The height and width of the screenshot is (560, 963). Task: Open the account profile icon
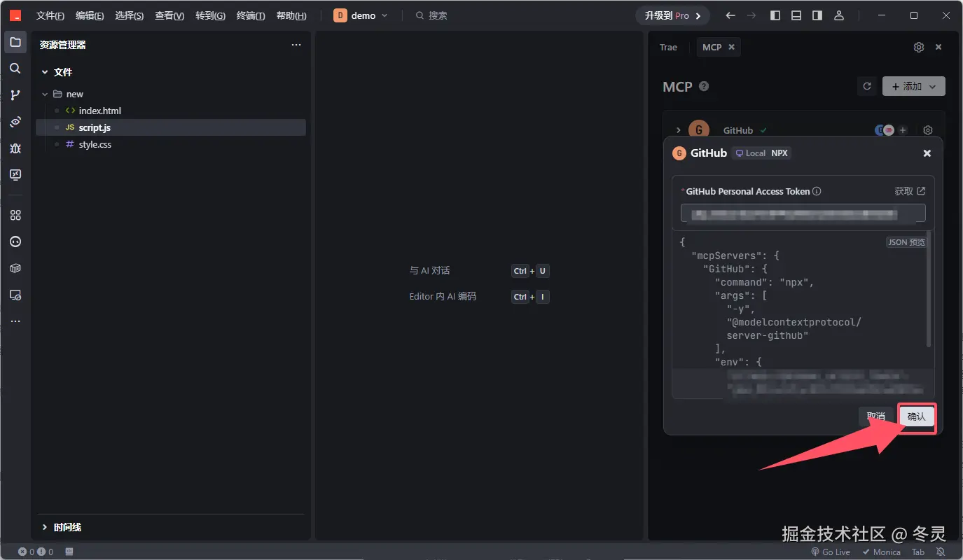coord(839,15)
